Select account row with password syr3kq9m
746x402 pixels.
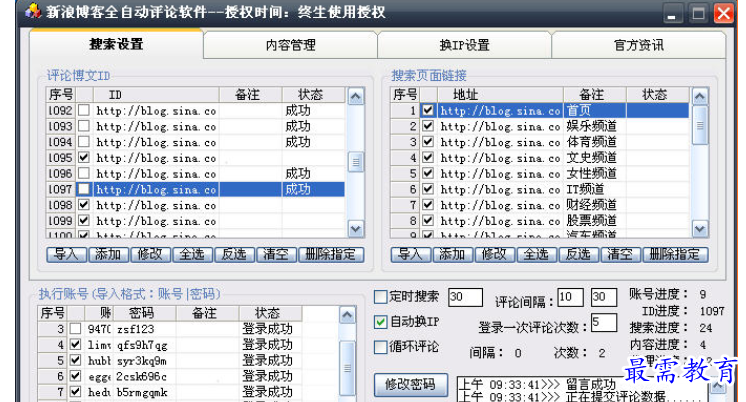click(x=170, y=360)
